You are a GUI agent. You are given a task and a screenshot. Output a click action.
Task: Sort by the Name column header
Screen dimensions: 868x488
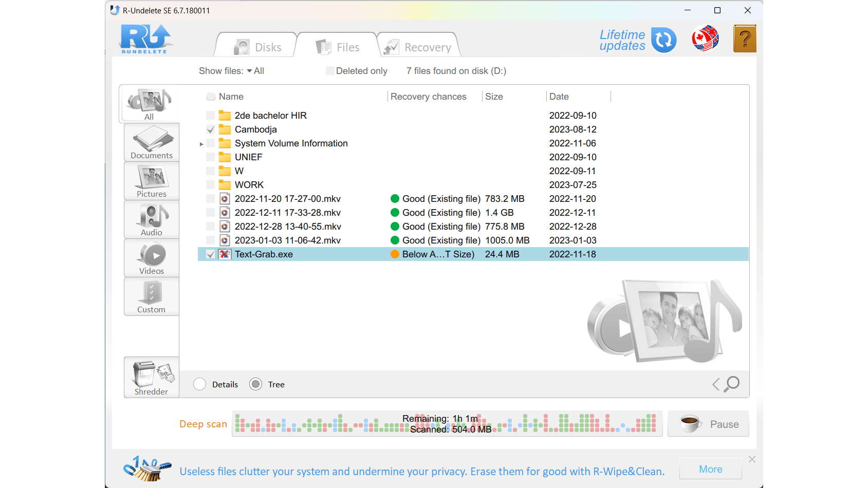pyautogui.click(x=231, y=97)
